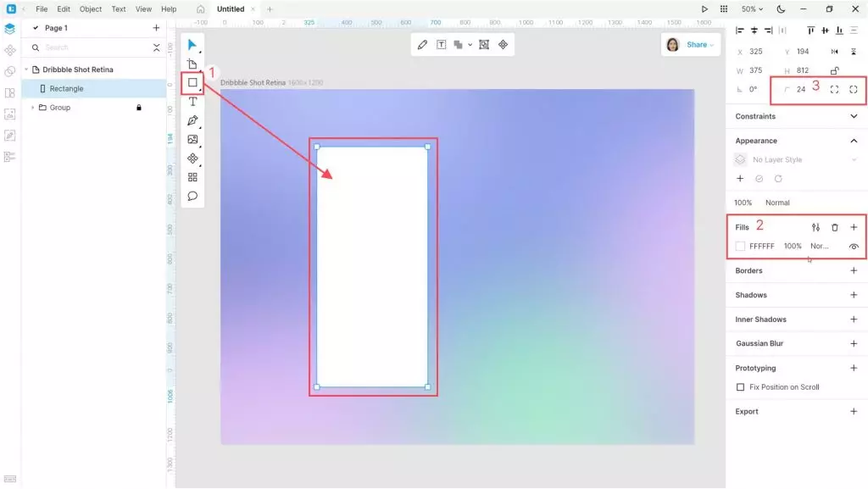868x489 pixels.
Task: Open the boolean operations dropdown arrow
Action: [x=470, y=45]
